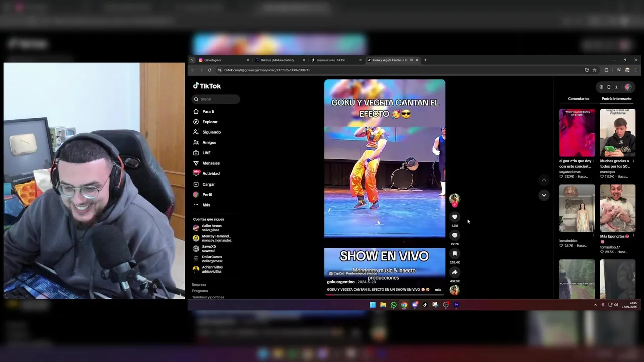Open followed account Mencey Hernández
644x362 pixels.
point(212,238)
